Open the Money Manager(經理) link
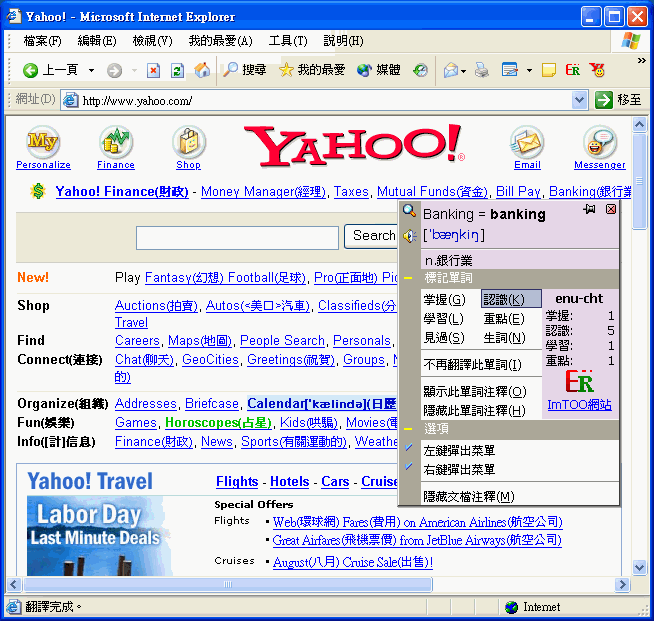This screenshot has height=621, width=654. point(263,191)
